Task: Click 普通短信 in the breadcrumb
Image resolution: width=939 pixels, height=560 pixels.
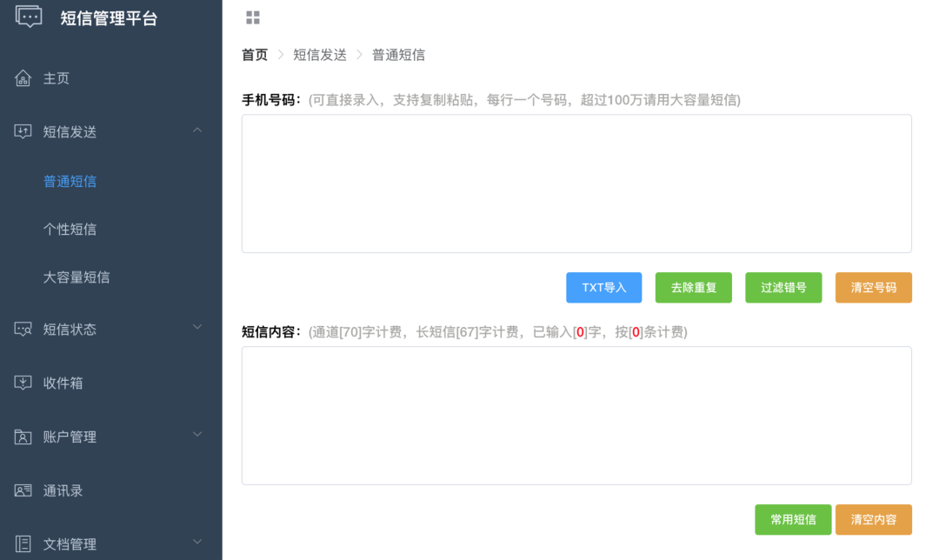Action: [x=398, y=55]
